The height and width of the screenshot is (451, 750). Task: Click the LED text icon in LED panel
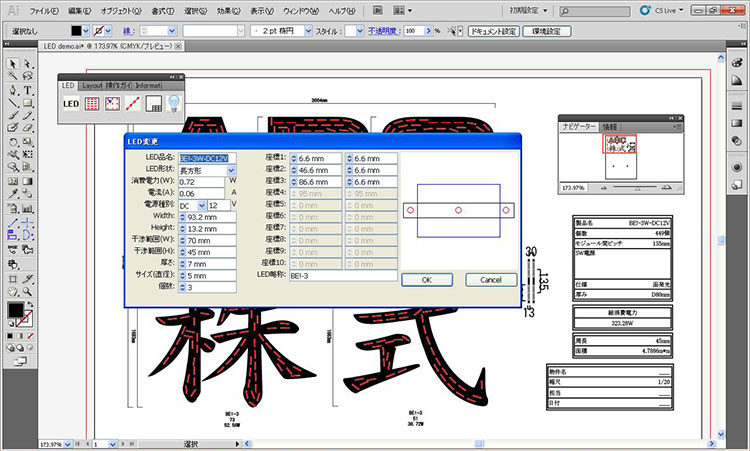[71, 103]
